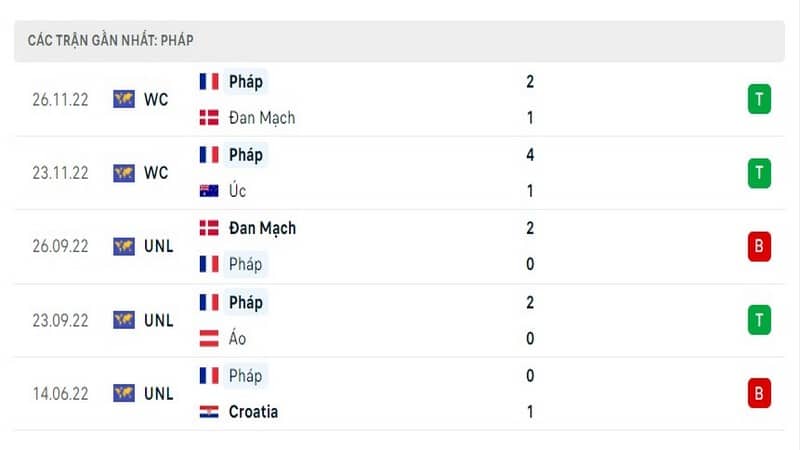Screen dimensions: 800x450
Task: Click the Denmark flag in the 26.09.22 match
Action: point(209,228)
